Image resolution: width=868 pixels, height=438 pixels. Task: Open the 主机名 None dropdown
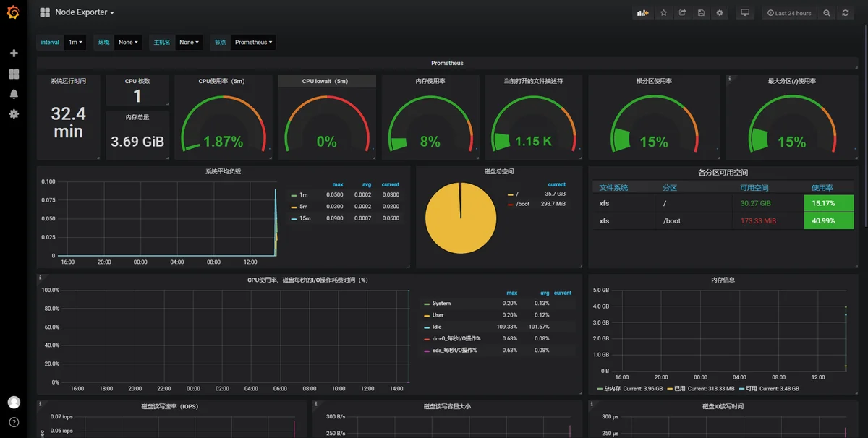point(189,43)
